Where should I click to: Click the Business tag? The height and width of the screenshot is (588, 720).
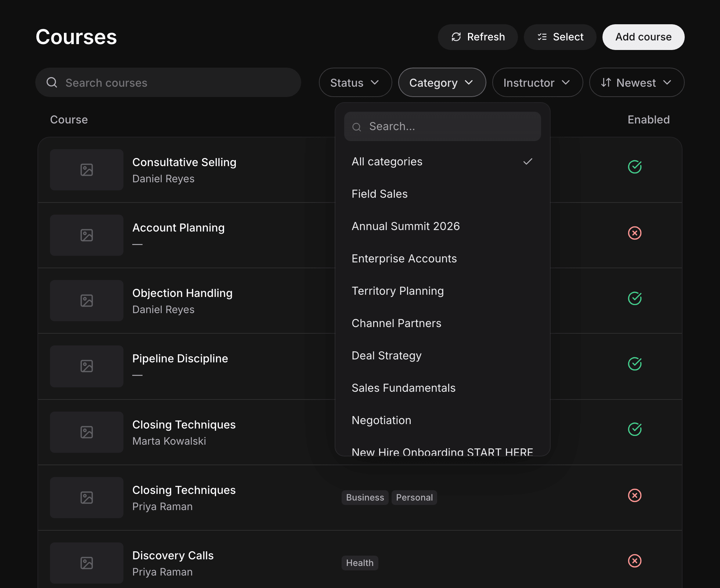[365, 498]
